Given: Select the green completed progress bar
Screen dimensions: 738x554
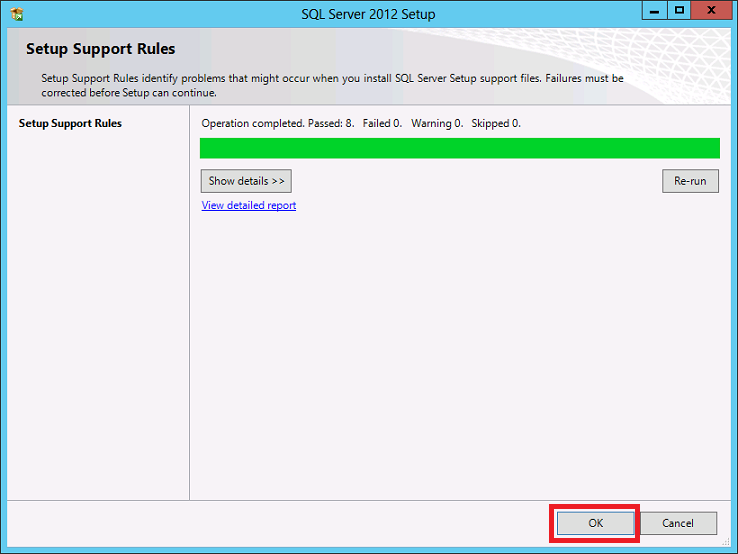Looking at the screenshot, I should tap(460, 148).
